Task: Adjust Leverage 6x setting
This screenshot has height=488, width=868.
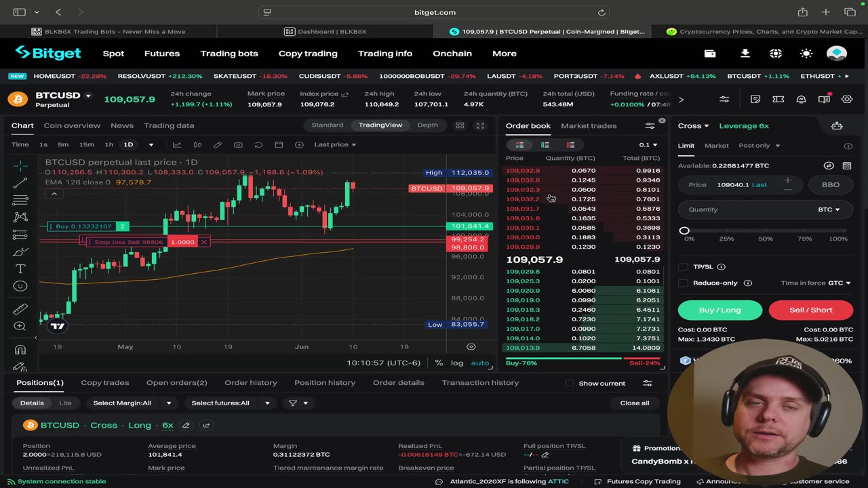Action: point(744,125)
